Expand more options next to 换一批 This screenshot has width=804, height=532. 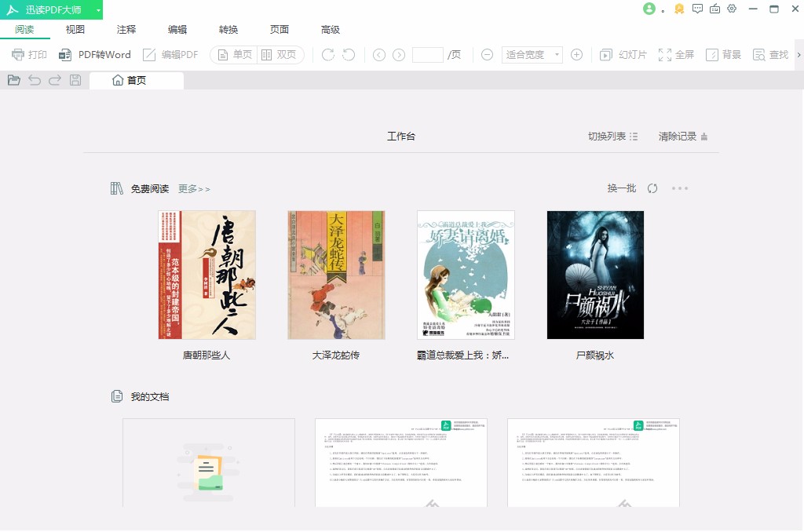click(680, 188)
